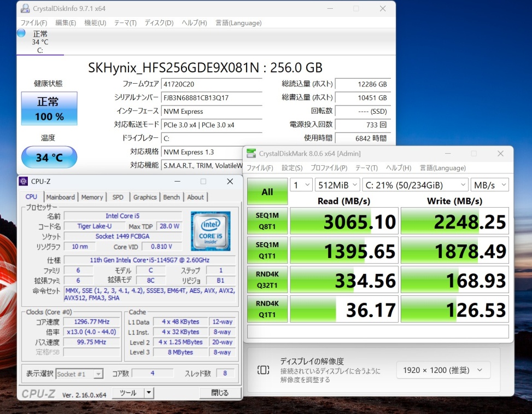Expand the MB/s unit dropdown
The width and height of the screenshot is (532, 414).
point(489,185)
